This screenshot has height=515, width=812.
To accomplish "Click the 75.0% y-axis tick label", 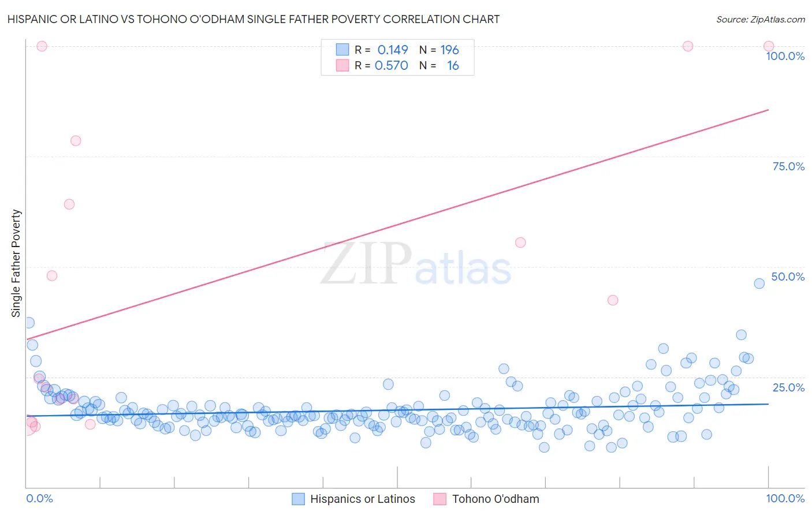I will [x=788, y=166].
